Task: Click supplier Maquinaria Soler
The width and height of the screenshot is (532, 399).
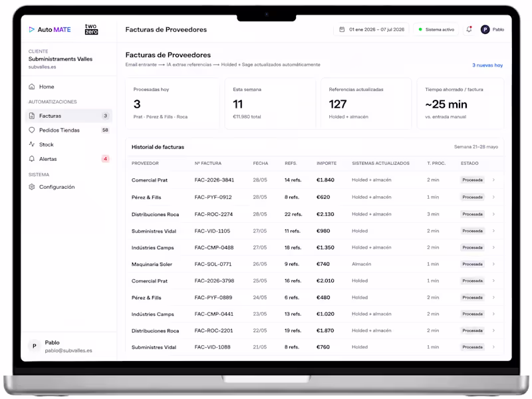Action: (152, 264)
